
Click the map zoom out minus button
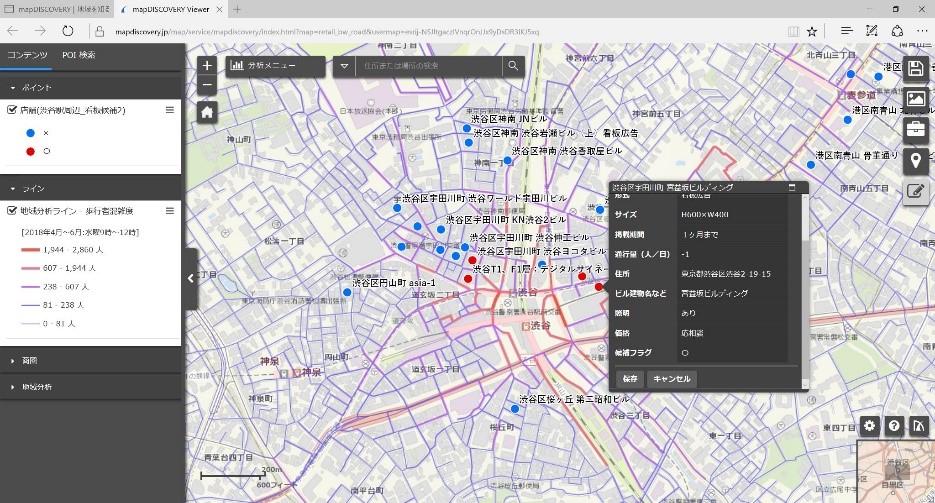coord(207,86)
